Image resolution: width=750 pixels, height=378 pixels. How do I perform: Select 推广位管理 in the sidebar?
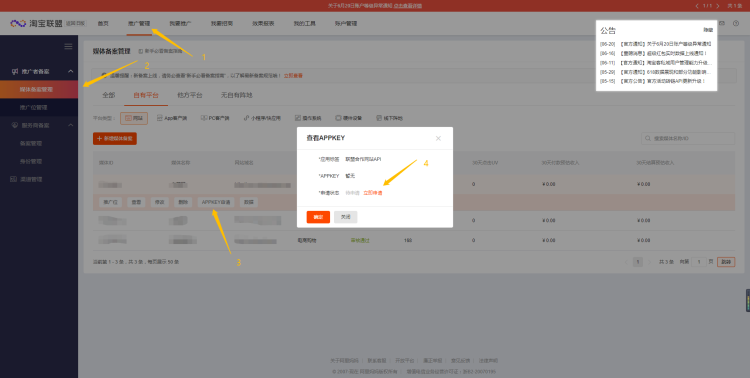pos(39,108)
